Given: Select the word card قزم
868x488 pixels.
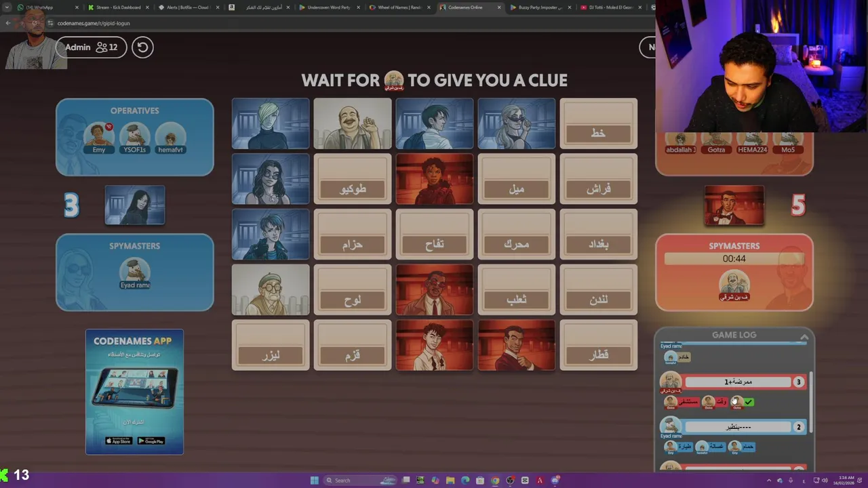Looking at the screenshot, I should point(353,346).
